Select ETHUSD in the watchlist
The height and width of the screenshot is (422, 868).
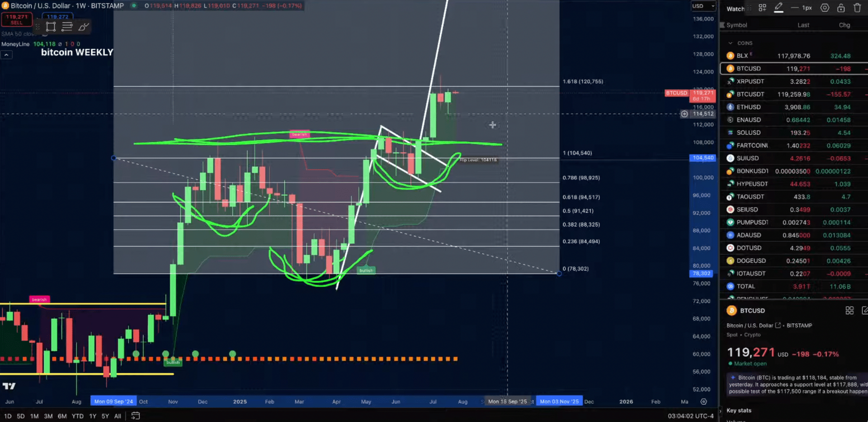tap(793, 107)
